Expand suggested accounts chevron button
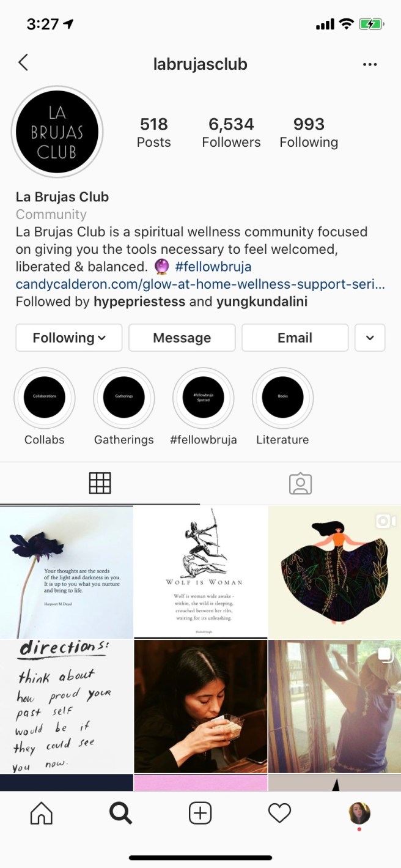This screenshot has height=868, width=401. click(x=370, y=338)
